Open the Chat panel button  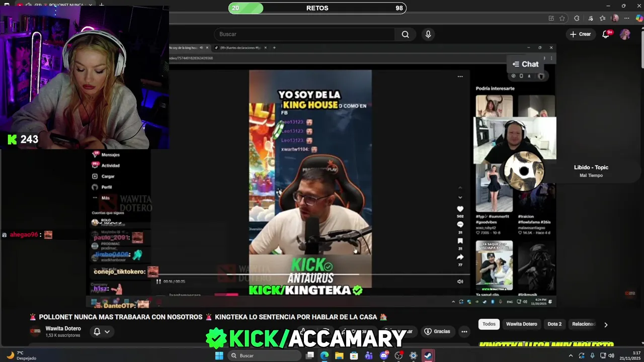click(525, 64)
